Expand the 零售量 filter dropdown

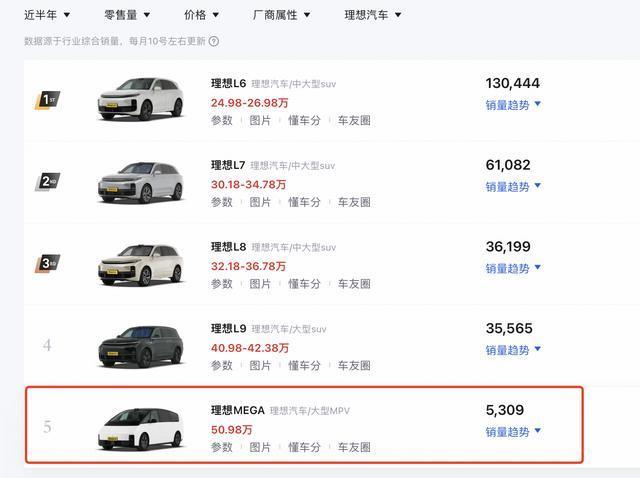tap(127, 15)
